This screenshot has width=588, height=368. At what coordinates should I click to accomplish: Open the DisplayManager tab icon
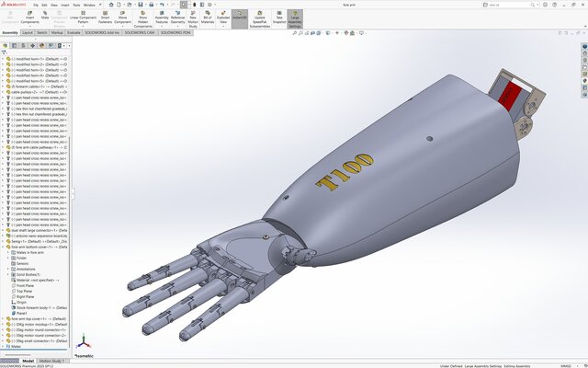point(41,45)
